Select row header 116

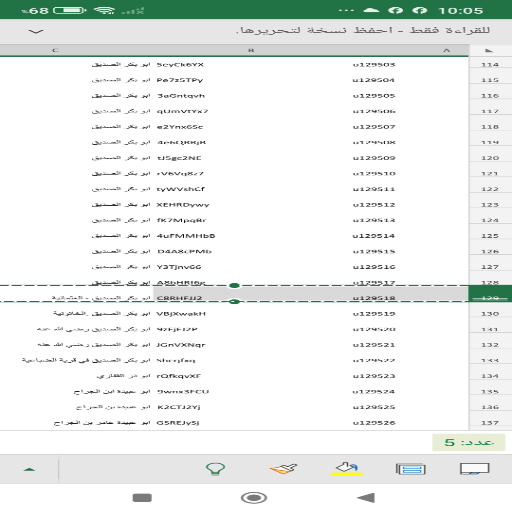click(490, 96)
